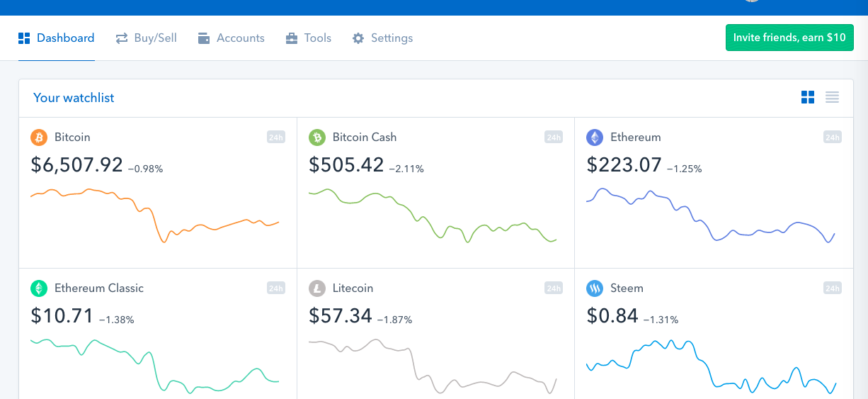Click the Ethereum price $223.07
The image size is (868, 399).
pyautogui.click(x=624, y=165)
